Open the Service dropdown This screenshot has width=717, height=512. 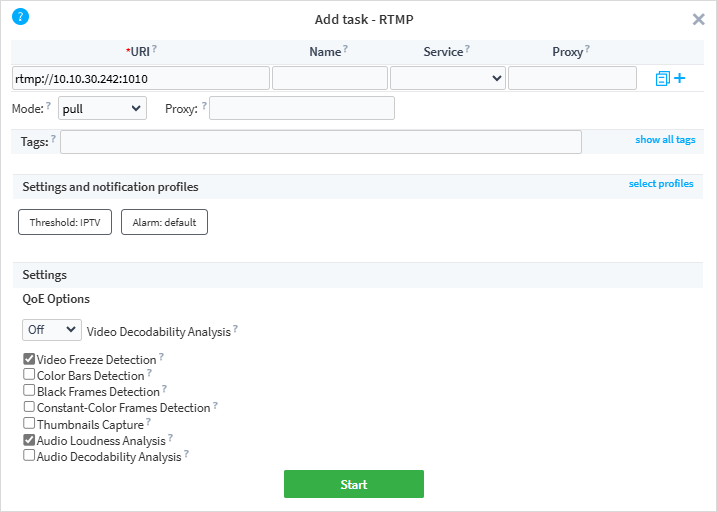[x=447, y=78]
